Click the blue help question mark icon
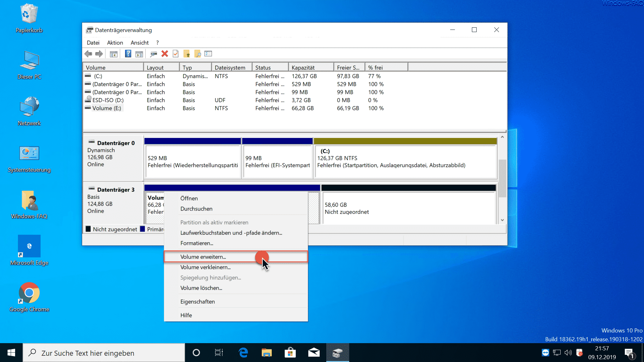Image resolution: width=644 pixels, height=362 pixels. click(x=128, y=54)
